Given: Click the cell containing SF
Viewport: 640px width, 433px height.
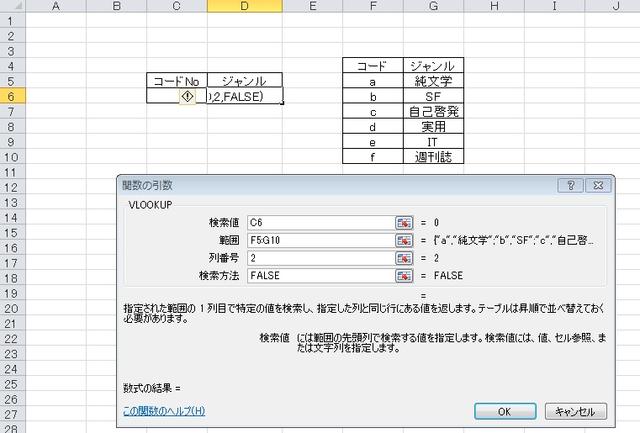Looking at the screenshot, I should [433, 96].
